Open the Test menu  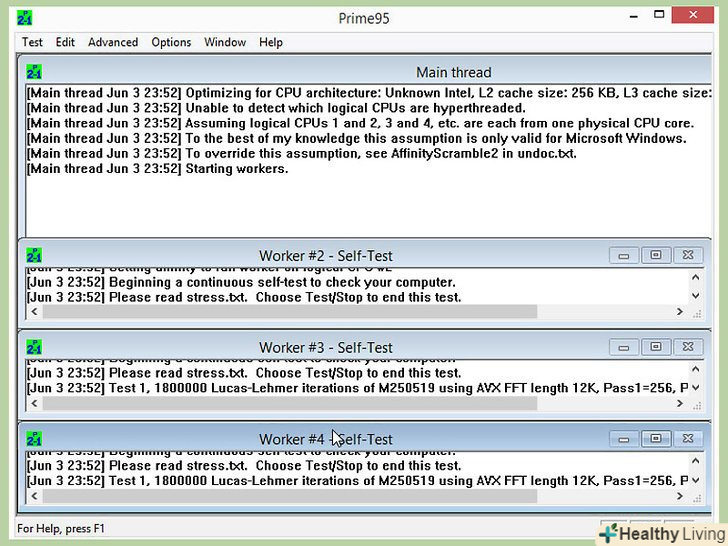click(33, 42)
